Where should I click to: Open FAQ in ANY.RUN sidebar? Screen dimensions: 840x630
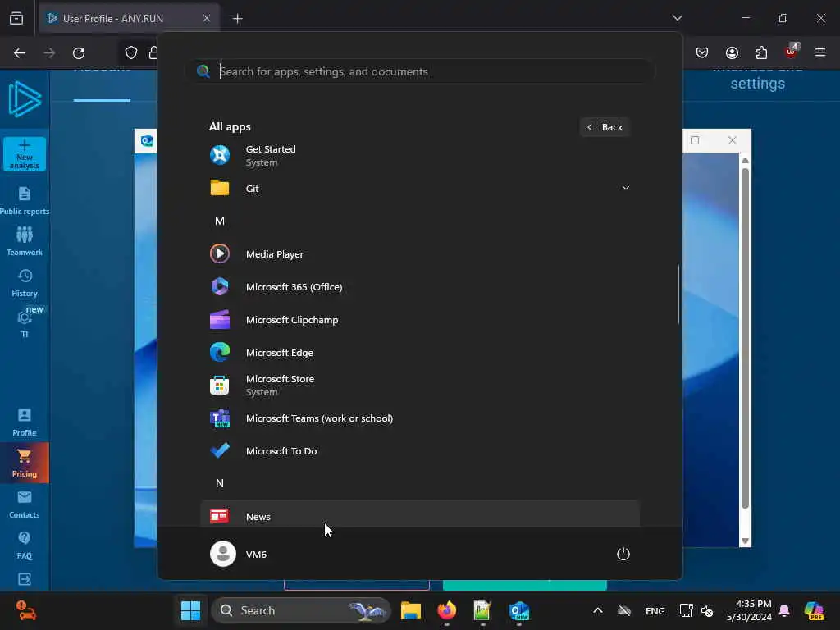point(25,546)
